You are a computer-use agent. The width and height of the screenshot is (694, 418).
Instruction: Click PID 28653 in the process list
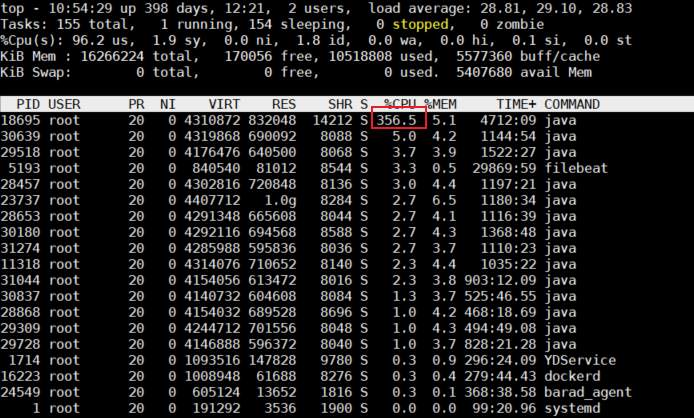(x=20, y=216)
